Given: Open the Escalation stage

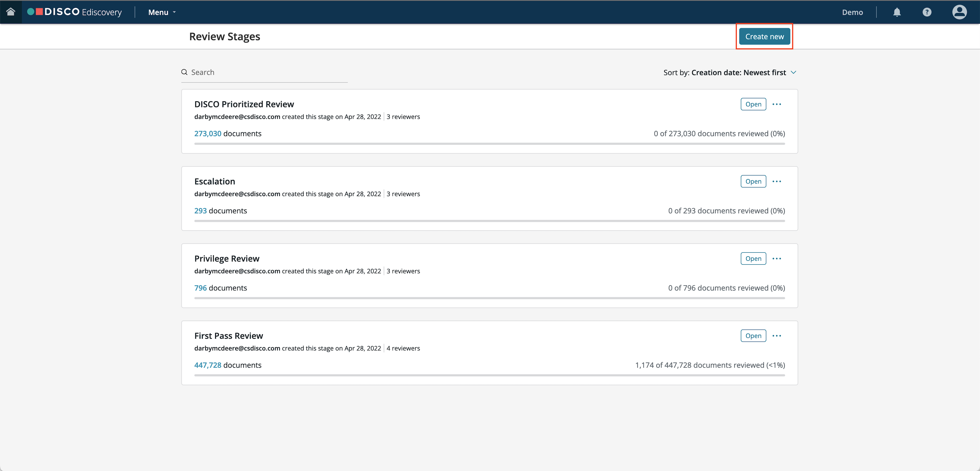Looking at the screenshot, I should [753, 181].
